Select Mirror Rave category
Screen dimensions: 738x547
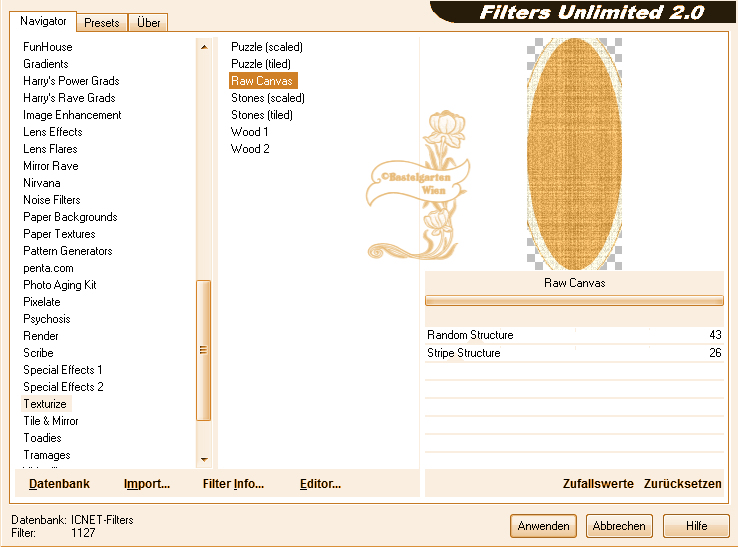pos(50,166)
